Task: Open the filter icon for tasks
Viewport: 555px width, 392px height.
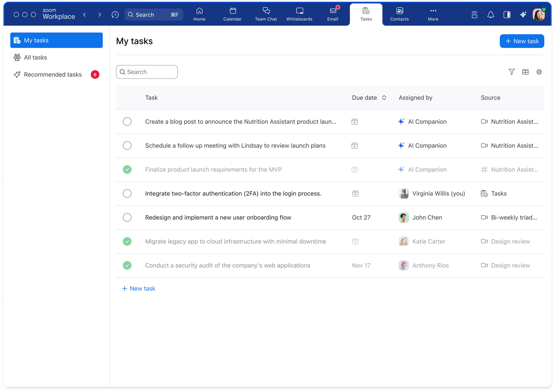Action: (x=512, y=72)
